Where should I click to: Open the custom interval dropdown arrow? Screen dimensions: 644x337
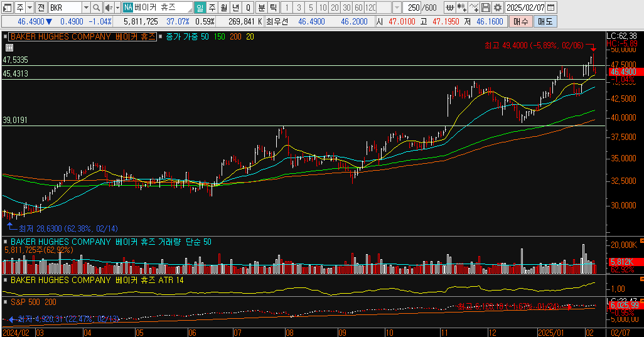click(x=397, y=8)
